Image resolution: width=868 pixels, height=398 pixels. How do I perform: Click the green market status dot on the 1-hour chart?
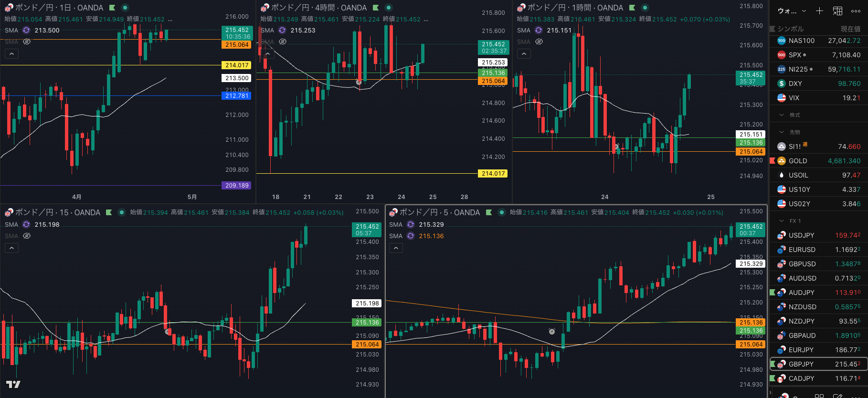click(x=645, y=8)
